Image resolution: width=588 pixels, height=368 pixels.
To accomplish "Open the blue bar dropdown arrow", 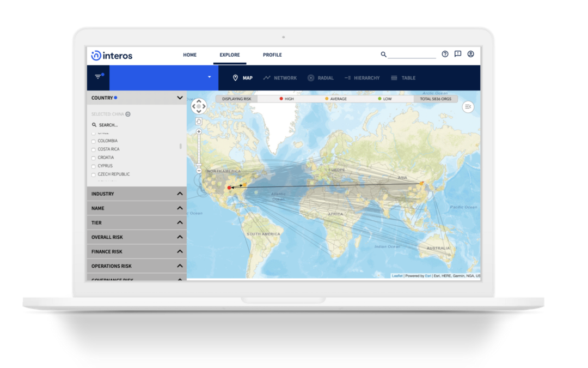I will (x=209, y=77).
